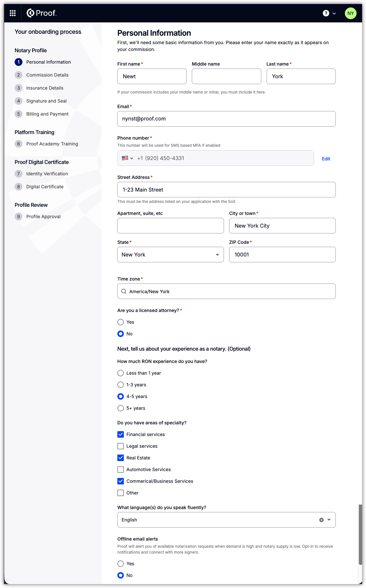Click the search icon in Time zone field
The height and width of the screenshot is (588, 366).
tap(124, 291)
